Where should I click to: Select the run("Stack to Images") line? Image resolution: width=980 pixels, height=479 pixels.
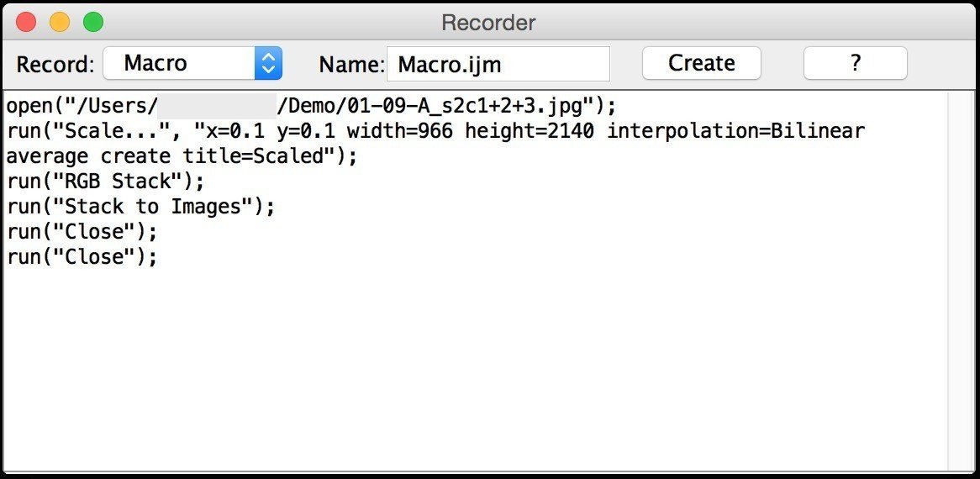tap(140, 207)
